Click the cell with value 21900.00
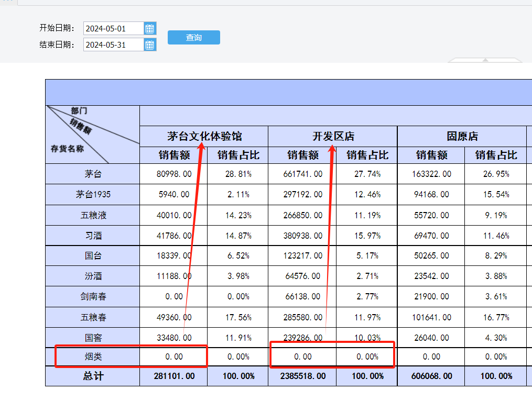 pos(431,297)
